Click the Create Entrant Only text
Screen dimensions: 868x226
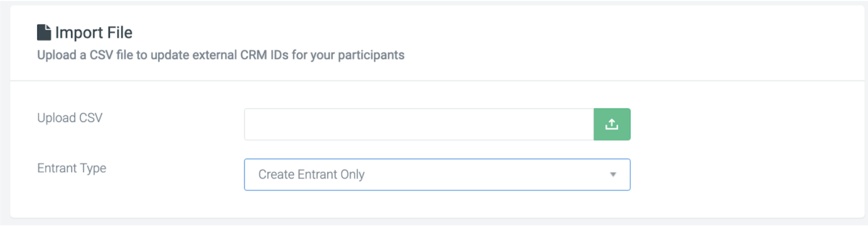pos(311,175)
